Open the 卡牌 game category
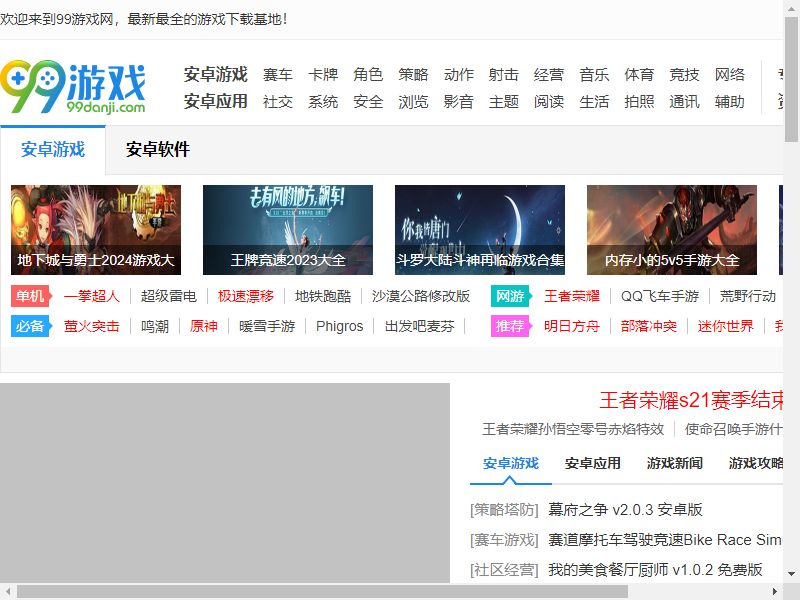The width and height of the screenshot is (800, 600). coord(323,75)
